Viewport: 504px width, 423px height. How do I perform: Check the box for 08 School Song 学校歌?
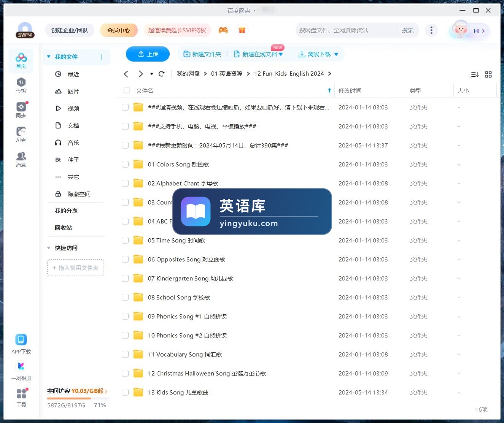[x=125, y=297]
